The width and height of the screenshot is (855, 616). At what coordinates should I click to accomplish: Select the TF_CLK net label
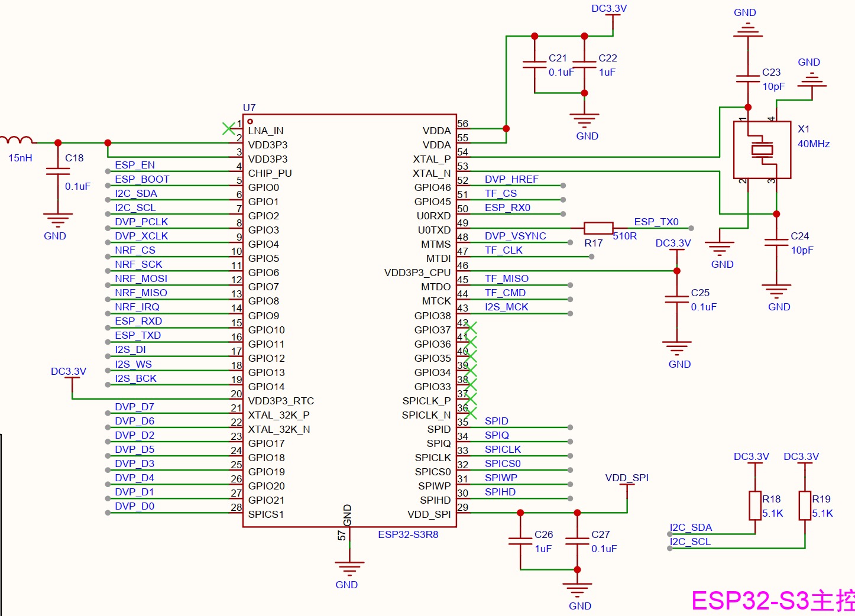tap(504, 250)
